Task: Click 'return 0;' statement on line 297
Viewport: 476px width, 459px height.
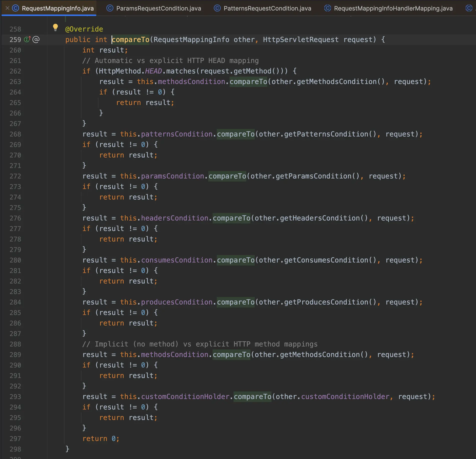Action: point(101,438)
